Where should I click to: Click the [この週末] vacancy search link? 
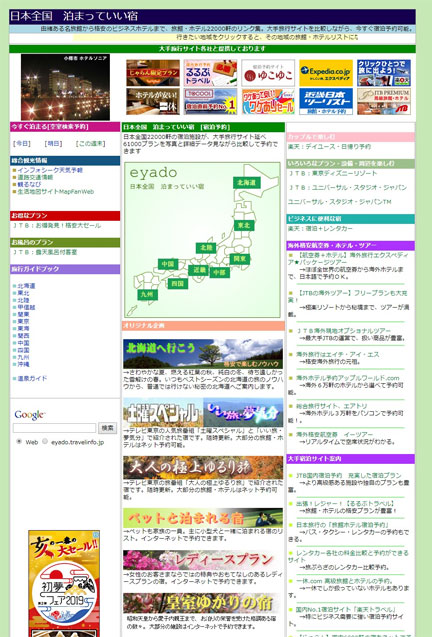point(90,143)
